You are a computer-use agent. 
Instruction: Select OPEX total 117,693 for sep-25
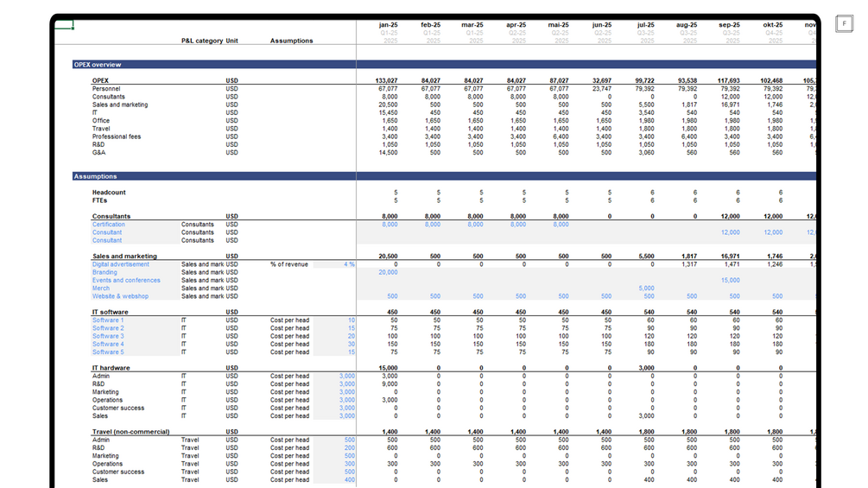[x=728, y=81]
